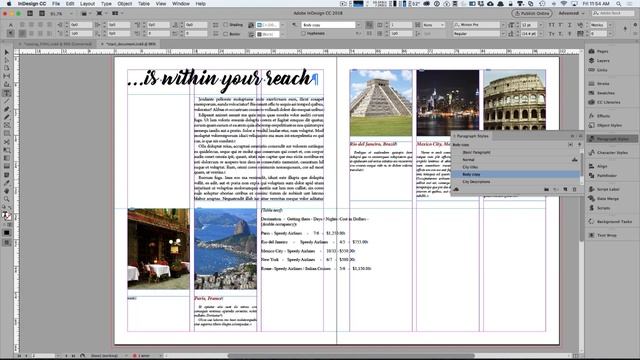
Task: Click the fill and stroke swatch in toolbox
Action: coord(7,216)
